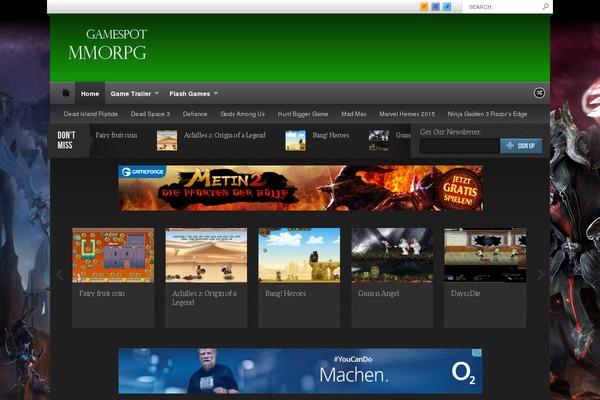Open the GameSpot MMORPG site logo
Viewport: 600px width, 400px height.
click(x=108, y=44)
